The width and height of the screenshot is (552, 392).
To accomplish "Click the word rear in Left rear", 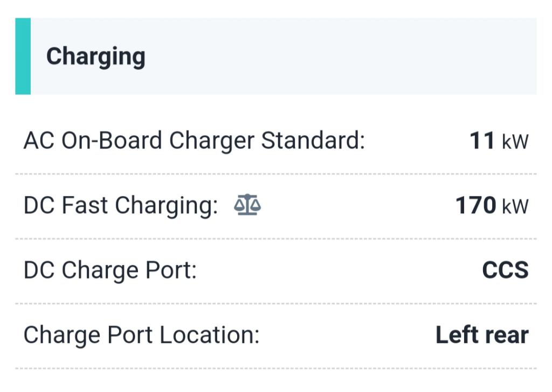I will tap(506, 335).
